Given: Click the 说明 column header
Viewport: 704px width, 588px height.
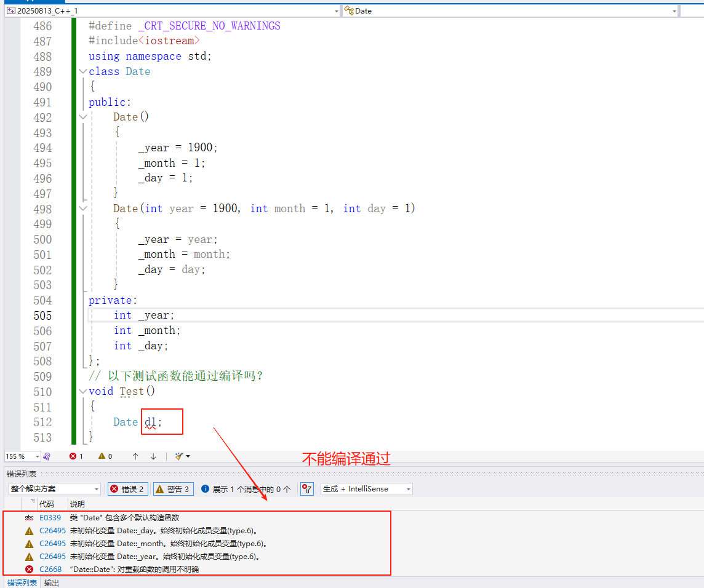Looking at the screenshot, I should coord(77,504).
